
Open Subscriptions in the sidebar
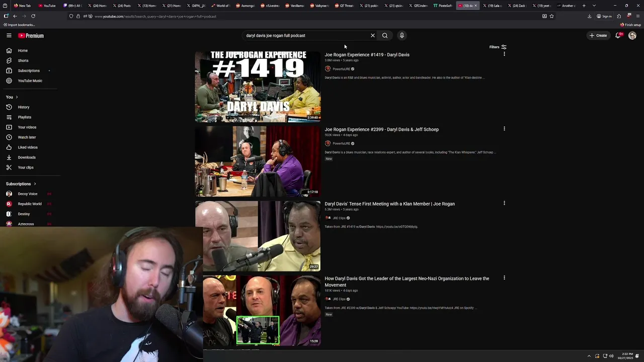[x=29, y=71]
